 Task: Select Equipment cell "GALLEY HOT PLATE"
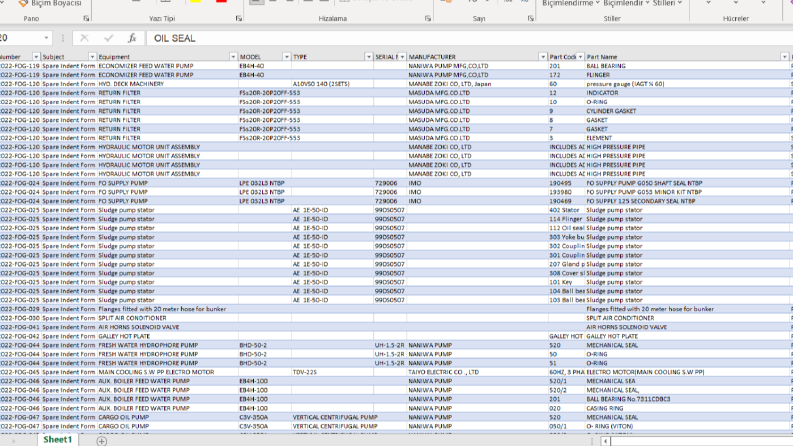pyautogui.click(x=167, y=336)
